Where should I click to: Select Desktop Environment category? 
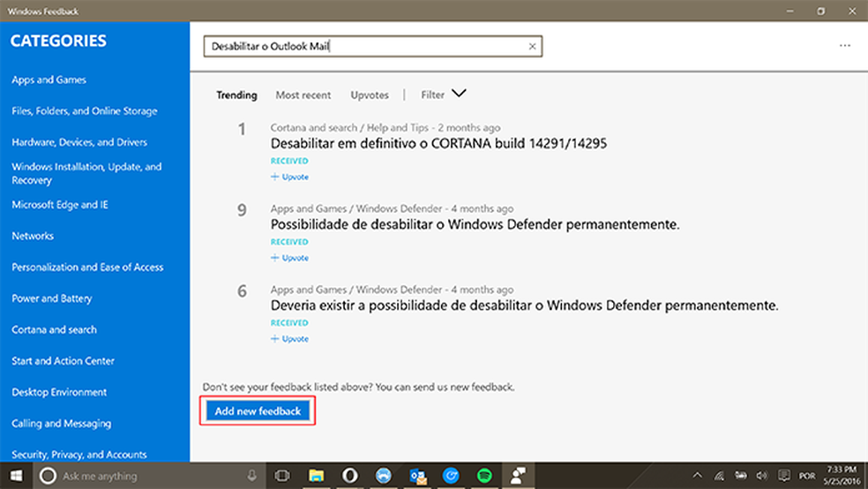pos(59,392)
